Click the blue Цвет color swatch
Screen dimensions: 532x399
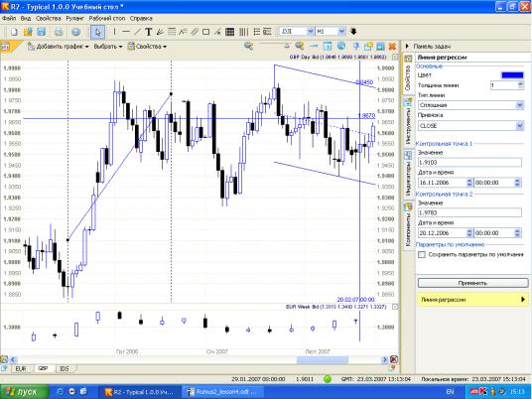point(512,75)
